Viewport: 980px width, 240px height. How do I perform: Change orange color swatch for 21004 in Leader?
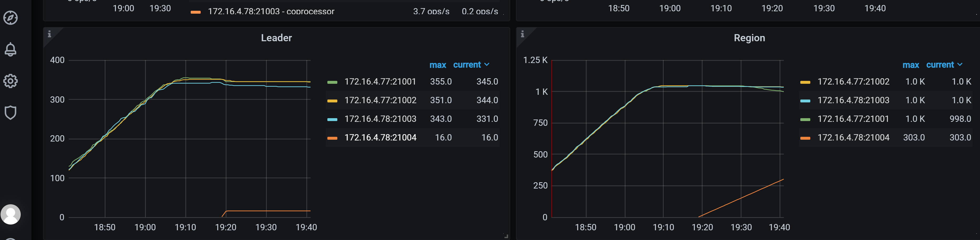click(332, 138)
